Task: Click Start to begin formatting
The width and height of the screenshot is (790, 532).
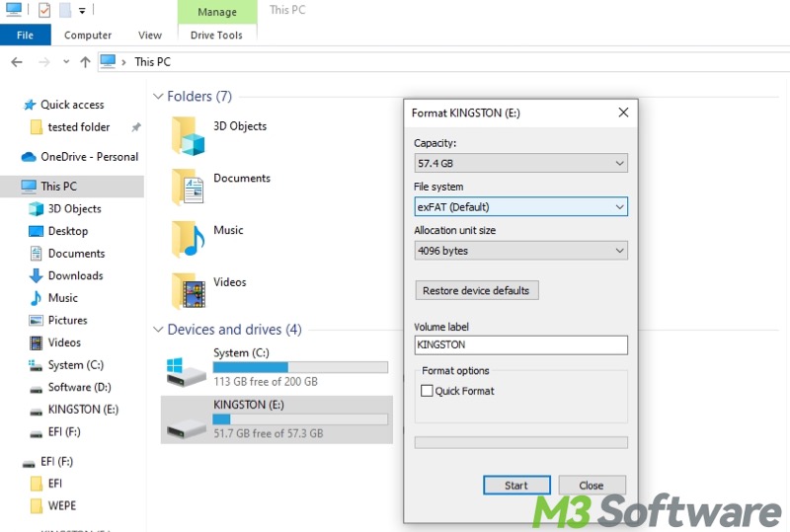Action: point(516,486)
